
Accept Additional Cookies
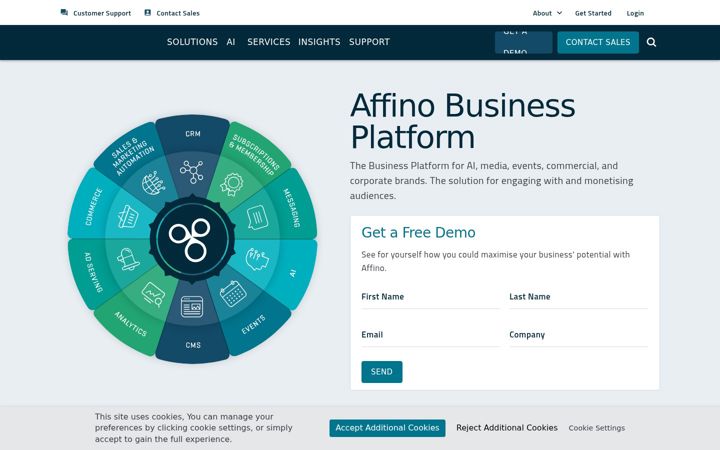point(387,428)
